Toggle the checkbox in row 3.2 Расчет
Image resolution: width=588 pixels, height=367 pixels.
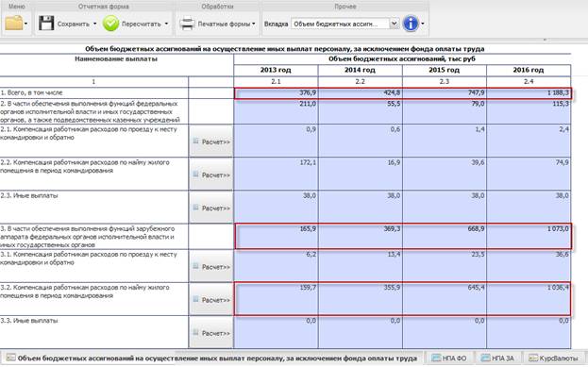(x=195, y=299)
